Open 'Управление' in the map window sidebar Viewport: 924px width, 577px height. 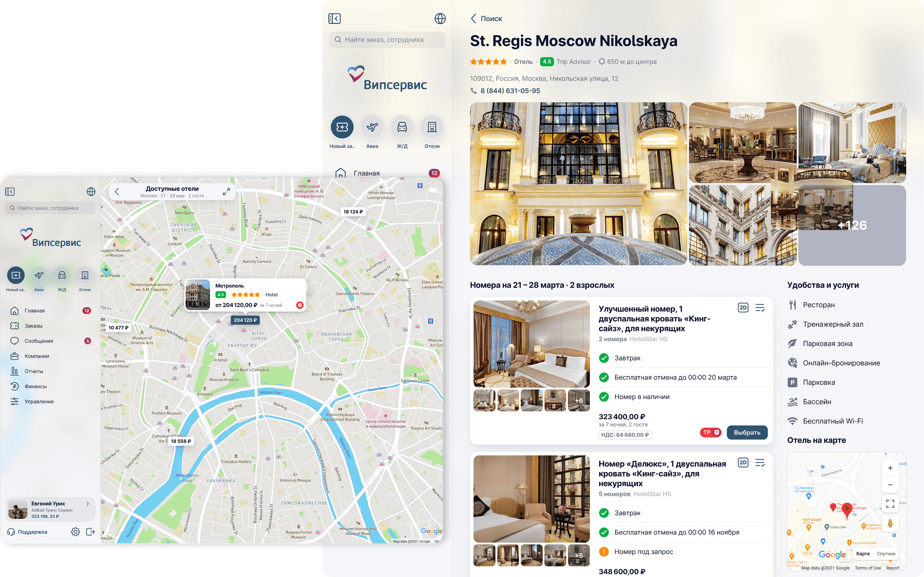[x=50, y=401]
